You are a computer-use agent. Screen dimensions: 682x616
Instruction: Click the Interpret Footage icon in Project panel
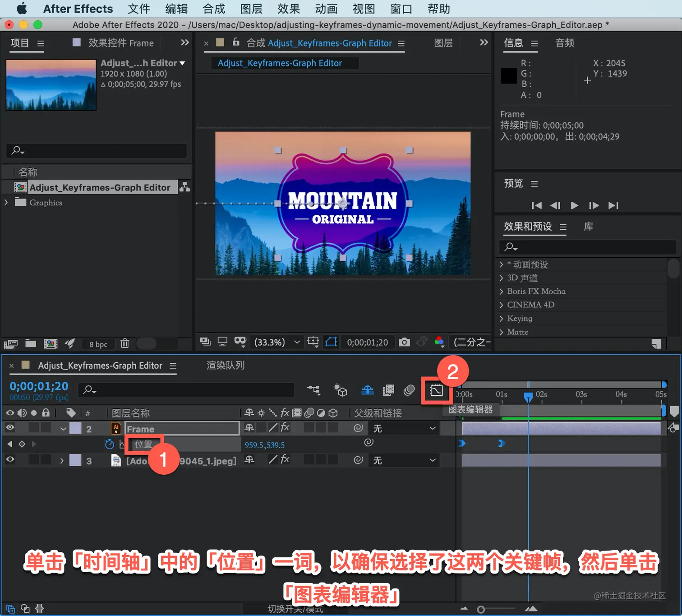tap(11, 344)
